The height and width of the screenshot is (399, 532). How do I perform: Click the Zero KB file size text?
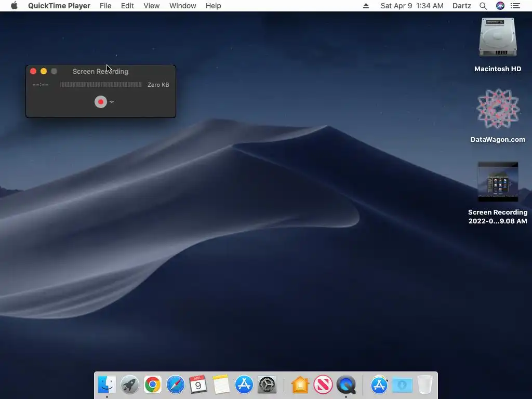click(x=158, y=85)
